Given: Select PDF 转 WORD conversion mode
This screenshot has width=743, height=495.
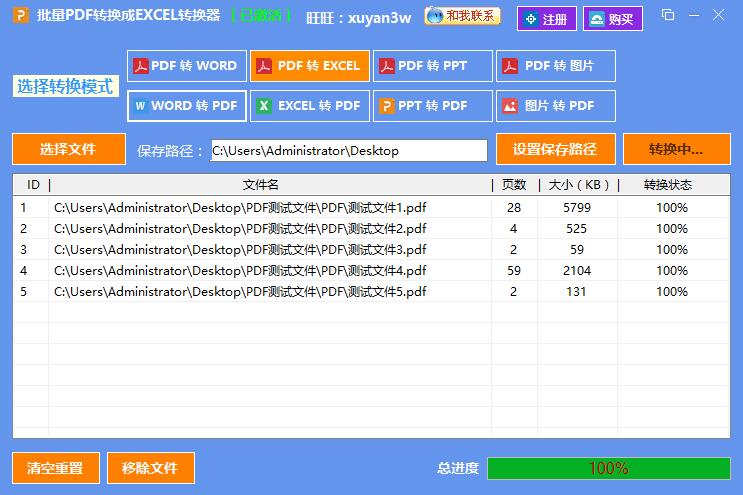Looking at the screenshot, I should 187,66.
